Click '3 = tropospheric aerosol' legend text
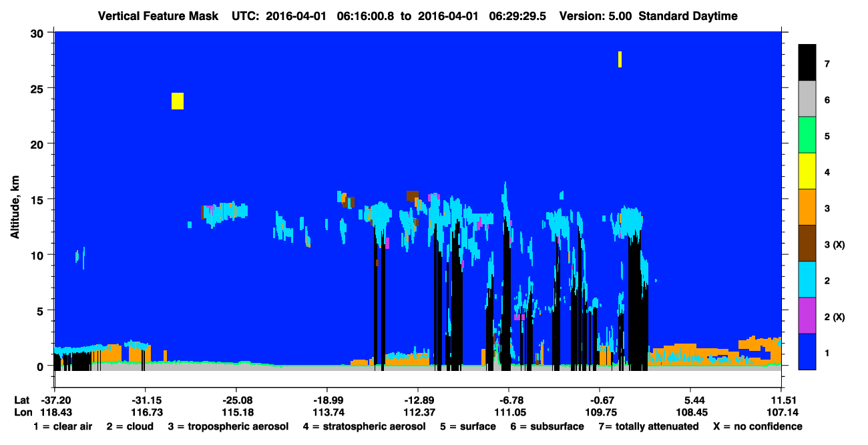 tap(228, 427)
